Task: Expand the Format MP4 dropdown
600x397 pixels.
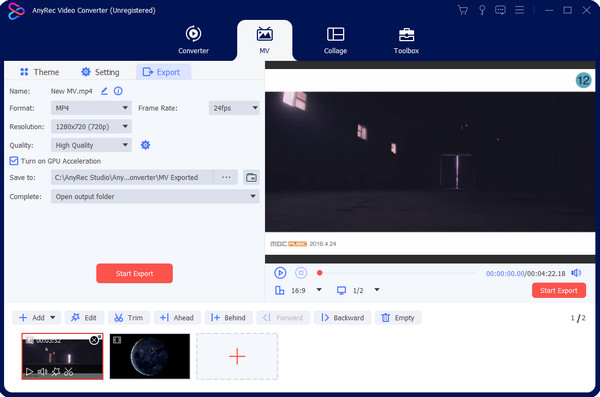Action: click(x=91, y=108)
